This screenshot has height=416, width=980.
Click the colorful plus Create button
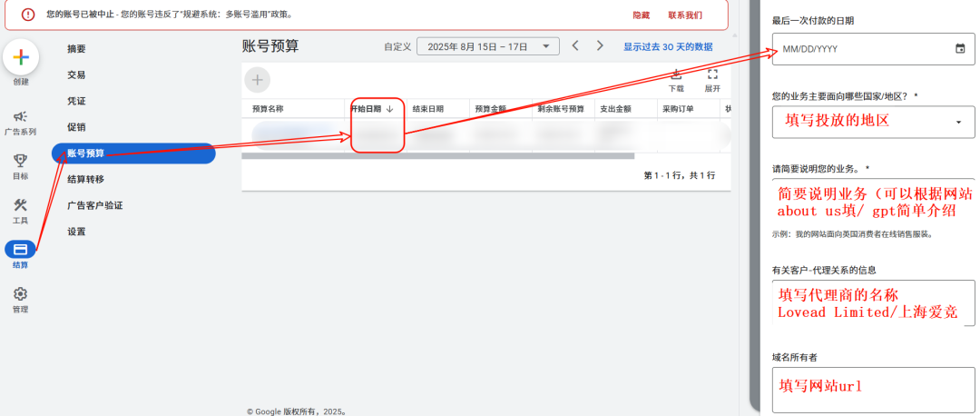[21, 57]
